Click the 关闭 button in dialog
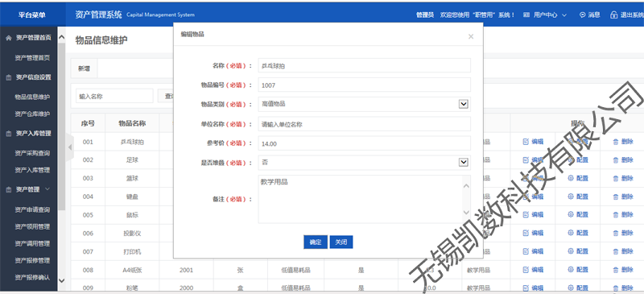The height and width of the screenshot is (294, 644). [341, 242]
